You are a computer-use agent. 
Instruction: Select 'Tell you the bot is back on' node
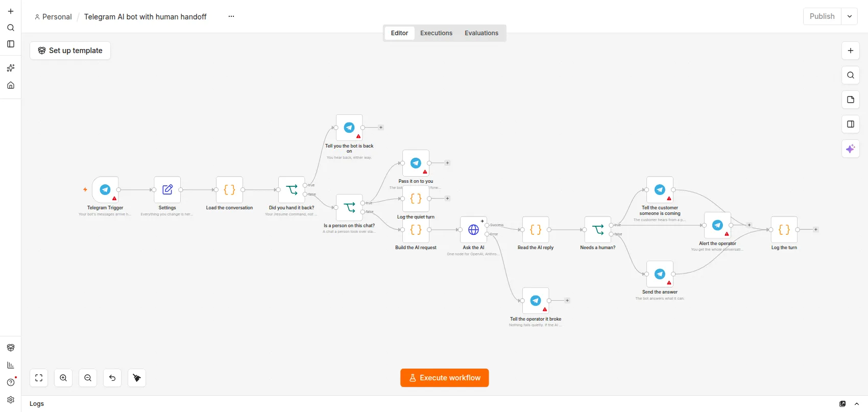pyautogui.click(x=349, y=128)
